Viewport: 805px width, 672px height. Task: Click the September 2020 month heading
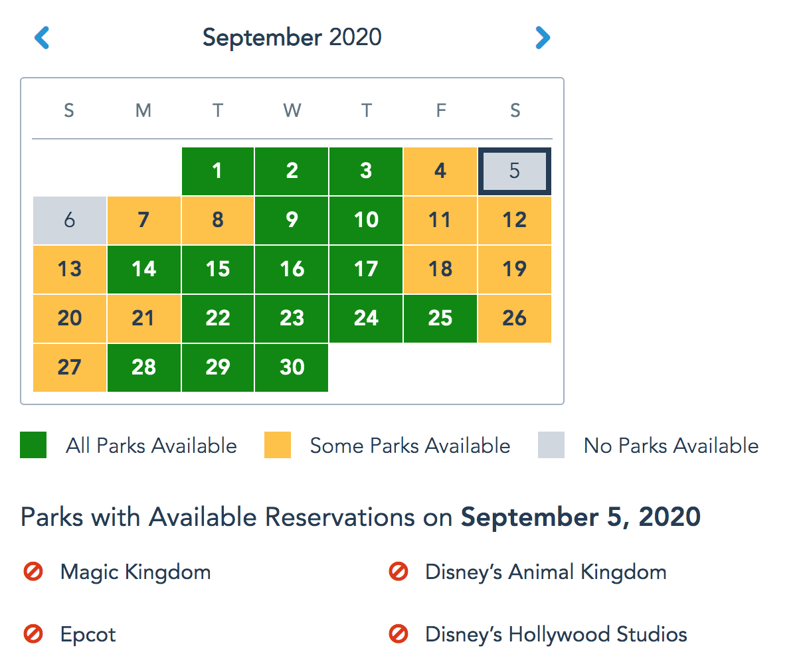pos(292,37)
